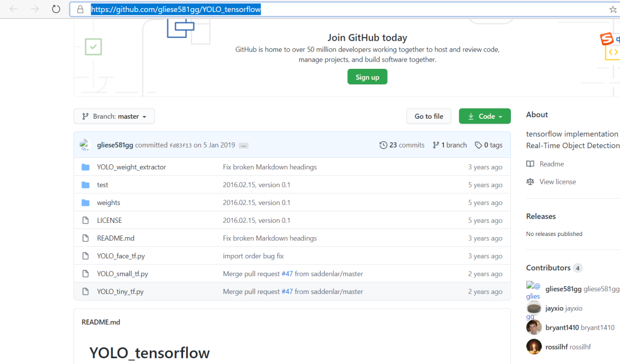Click the YOLO_weight_extractor folder icon
This screenshot has height=364, width=620.
click(86, 167)
